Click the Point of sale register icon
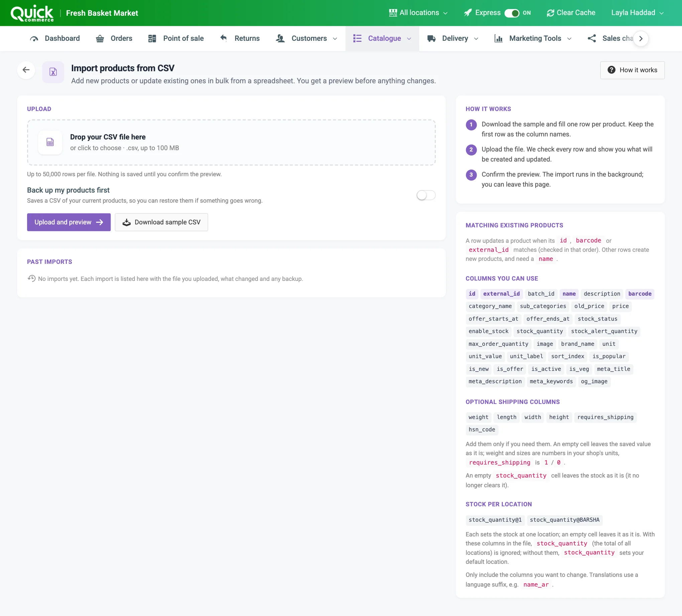The height and width of the screenshot is (616, 682). coord(152,38)
